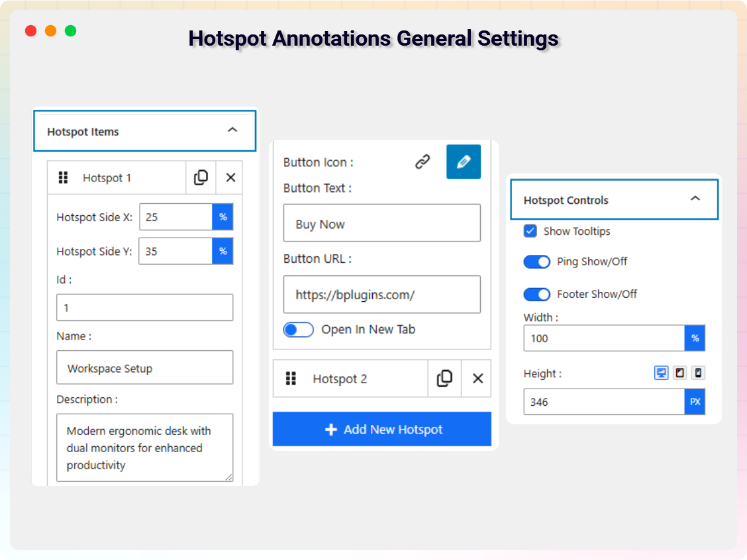Toggle Footer Show/Off switch off
Image resolution: width=747 pixels, height=560 pixels.
(x=537, y=294)
